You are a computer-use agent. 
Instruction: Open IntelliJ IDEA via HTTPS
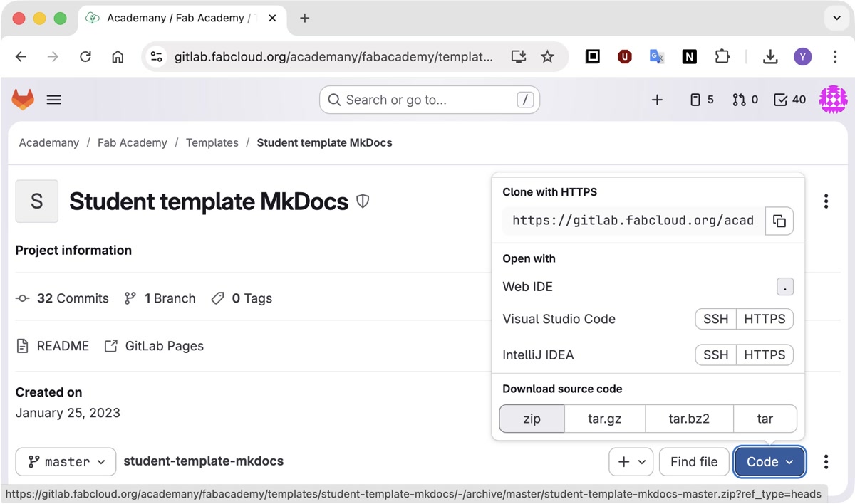765,355
